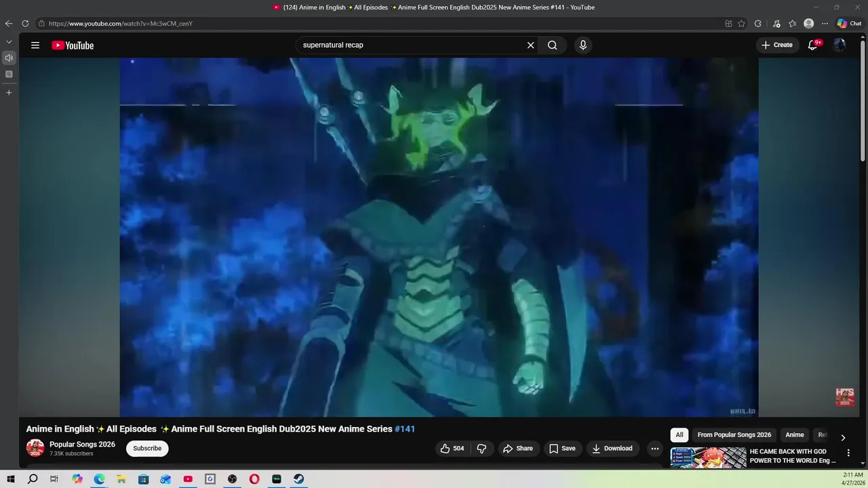The height and width of the screenshot is (488, 868).
Task: Switch to Microsoft Edge in the taskbar
Action: tap(99, 479)
